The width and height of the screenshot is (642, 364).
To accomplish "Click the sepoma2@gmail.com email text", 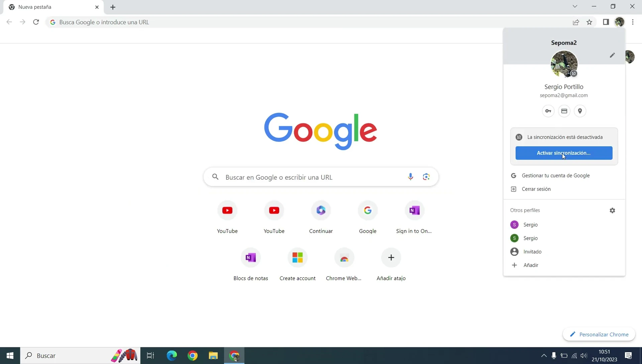I will 564,96.
